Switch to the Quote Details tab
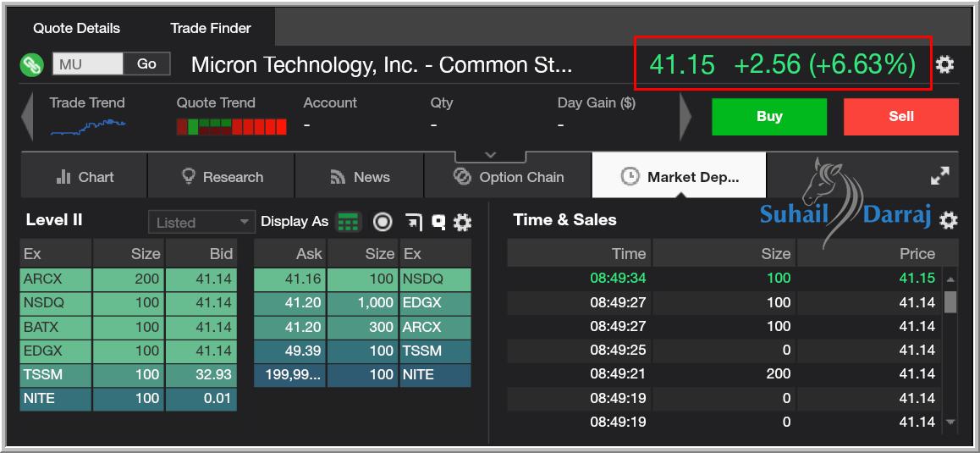The width and height of the screenshot is (980, 453). click(76, 28)
